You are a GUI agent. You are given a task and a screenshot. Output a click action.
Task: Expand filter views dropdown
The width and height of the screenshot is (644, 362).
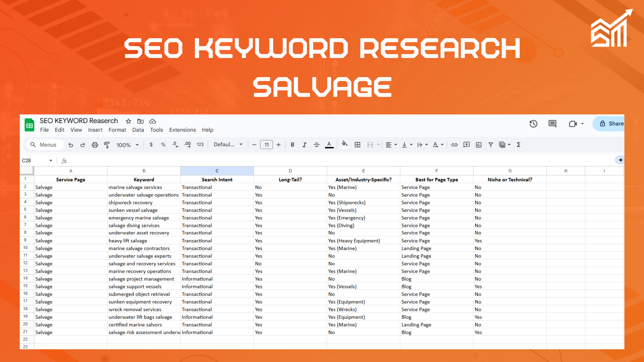pyautogui.click(x=509, y=144)
